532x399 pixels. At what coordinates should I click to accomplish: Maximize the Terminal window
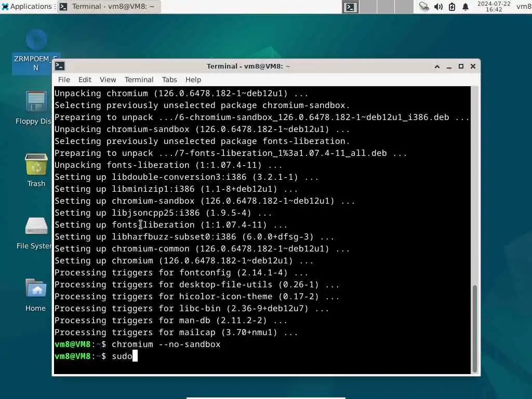pyautogui.click(x=461, y=66)
